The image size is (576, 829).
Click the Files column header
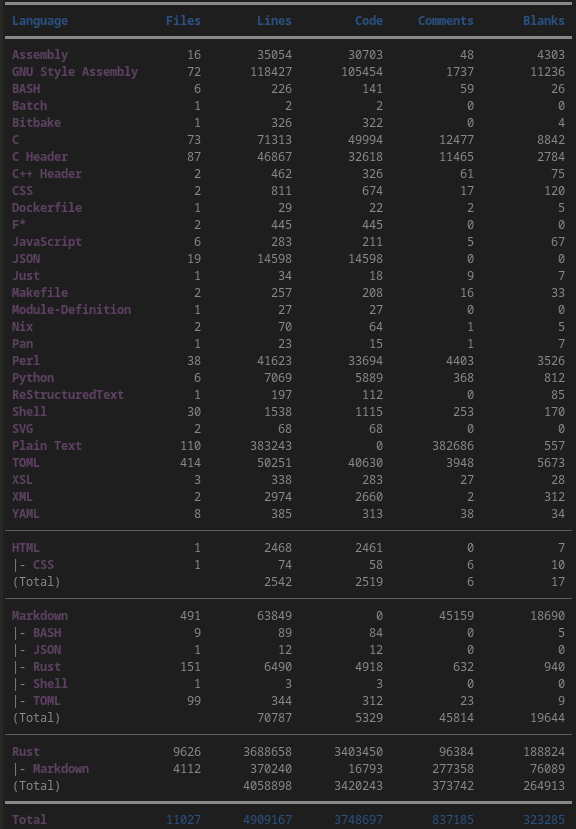click(x=183, y=21)
